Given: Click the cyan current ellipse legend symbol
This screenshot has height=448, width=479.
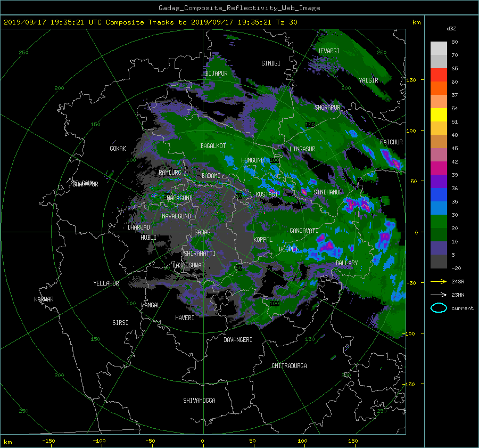Looking at the screenshot, I should tap(439, 308).
